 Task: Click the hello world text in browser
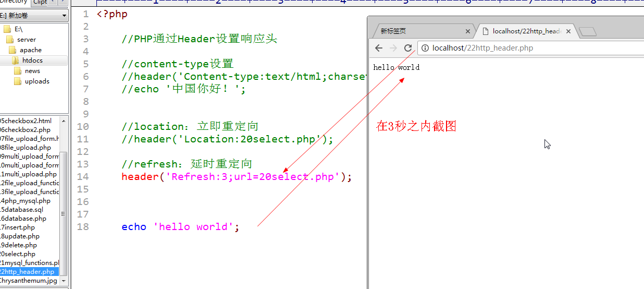pyautogui.click(x=397, y=67)
